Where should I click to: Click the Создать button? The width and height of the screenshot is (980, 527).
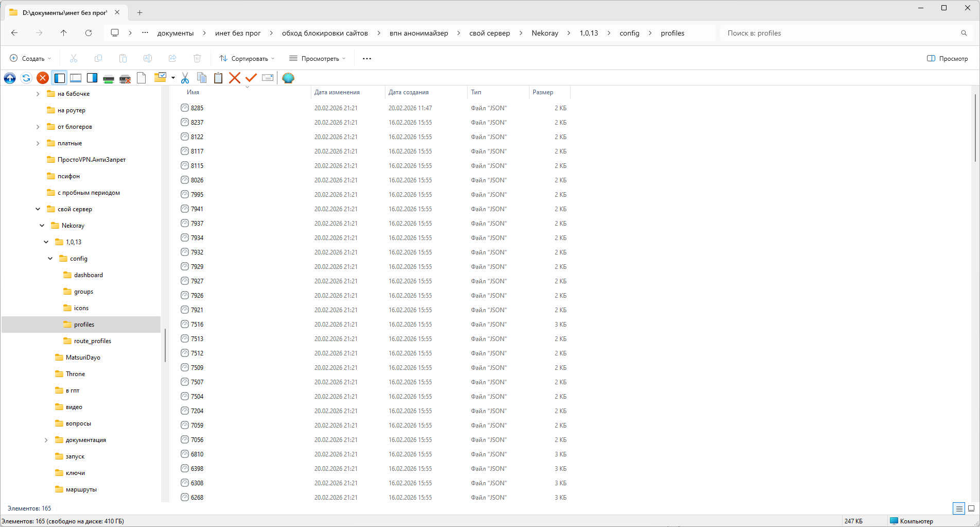31,59
